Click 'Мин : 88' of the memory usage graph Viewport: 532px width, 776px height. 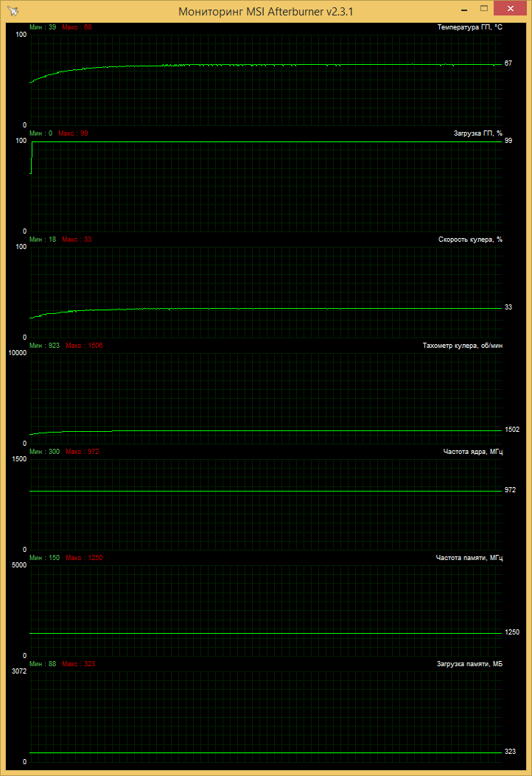[43, 664]
